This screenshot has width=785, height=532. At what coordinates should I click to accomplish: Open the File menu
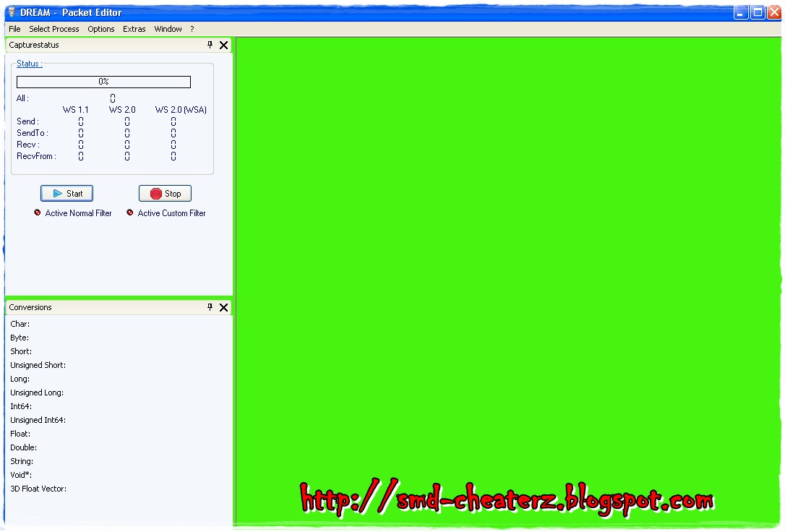[x=14, y=29]
